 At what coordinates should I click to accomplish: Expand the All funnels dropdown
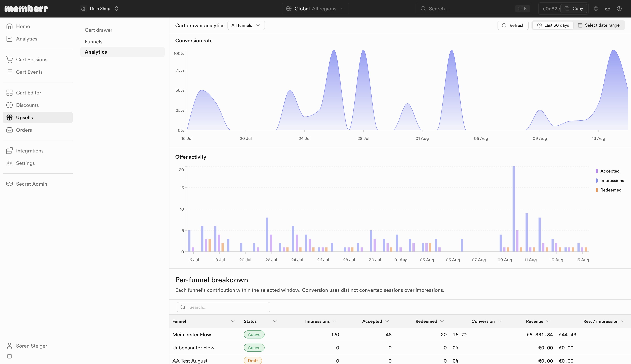click(x=246, y=25)
